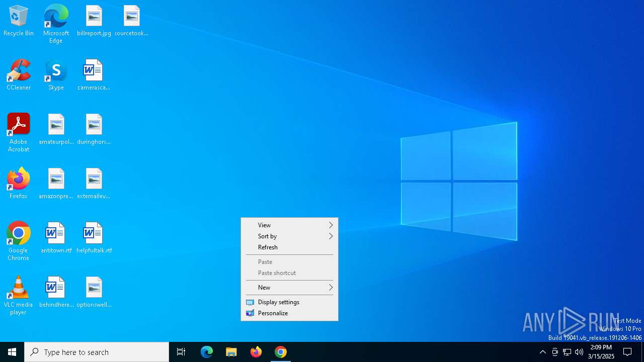Screen dimensions: 644x362
Task: Click the taskbar search box
Action: tap(97, 352)
